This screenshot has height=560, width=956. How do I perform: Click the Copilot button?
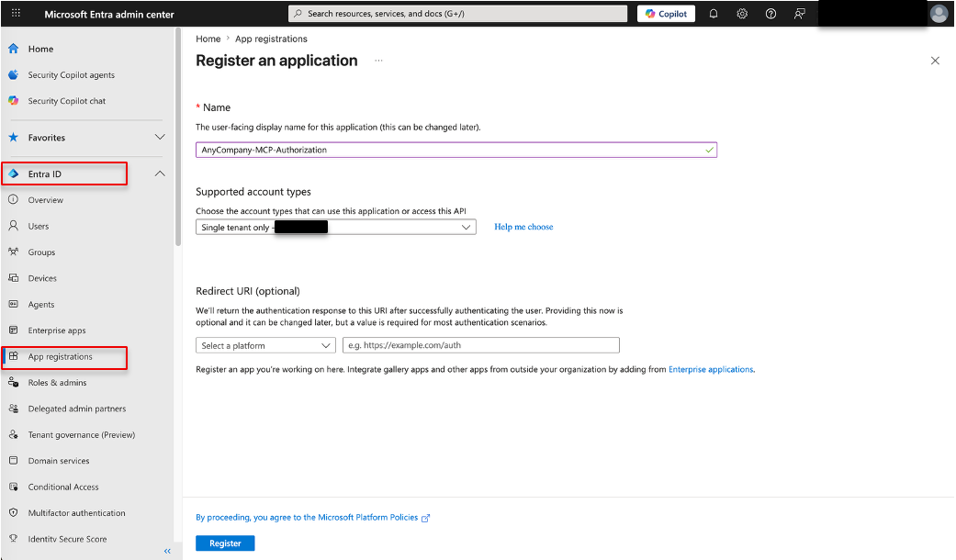coord(667,14)
